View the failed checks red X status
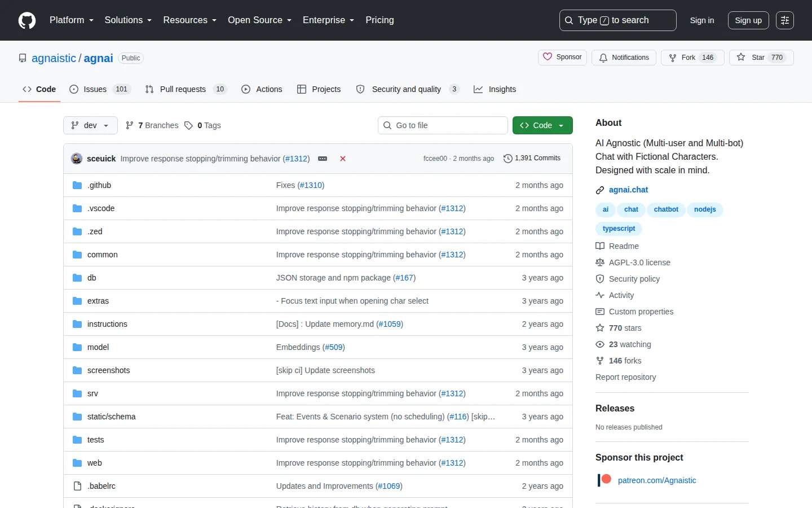 (343, 159)
